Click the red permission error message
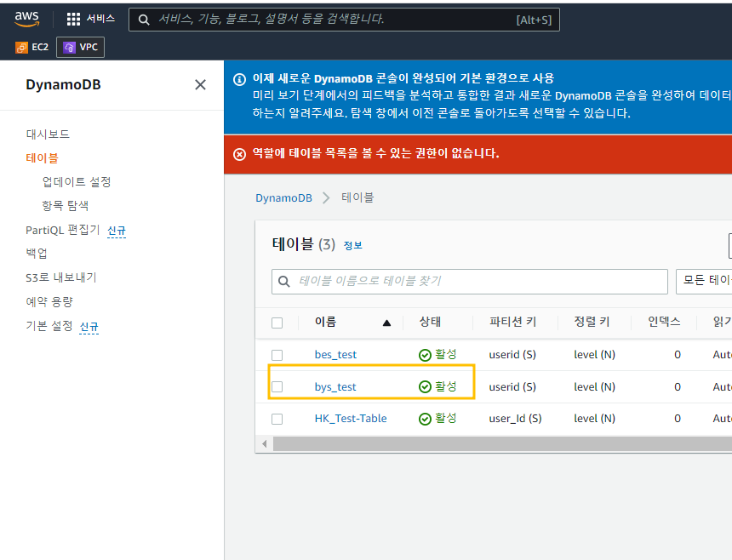The height and width of the screenshot is (560, 732). click(x=376, y=153)
